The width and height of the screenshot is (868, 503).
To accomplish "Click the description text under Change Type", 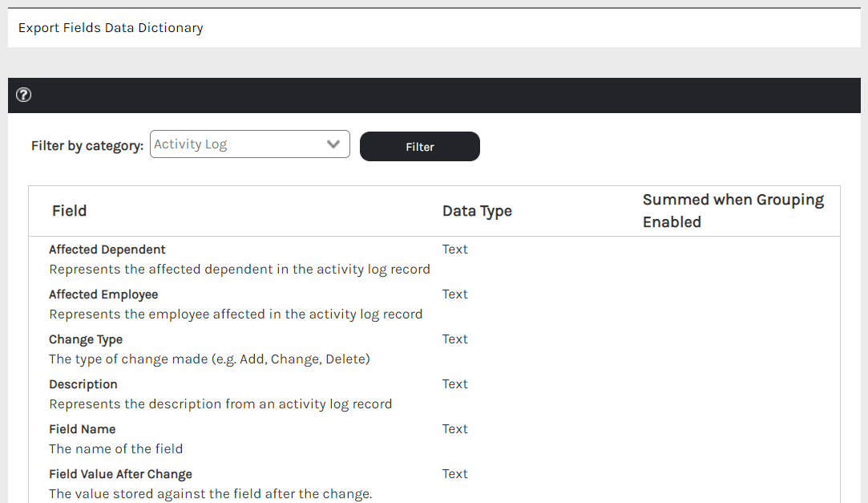I will click(209, 359).
